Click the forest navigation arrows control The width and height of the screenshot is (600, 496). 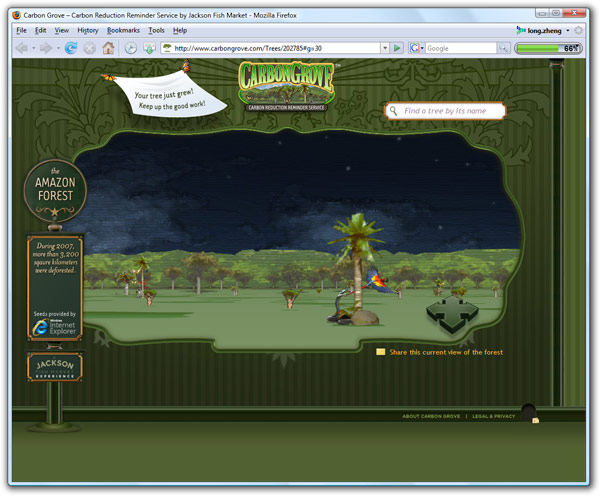point(452,313)
